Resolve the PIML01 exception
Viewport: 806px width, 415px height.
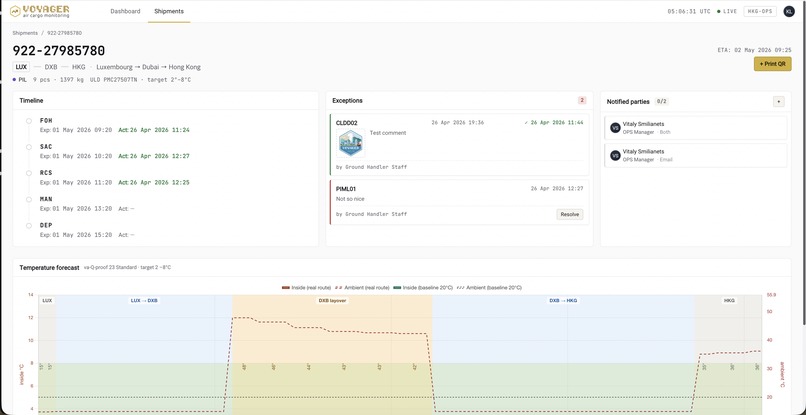(x=570, y=214)
